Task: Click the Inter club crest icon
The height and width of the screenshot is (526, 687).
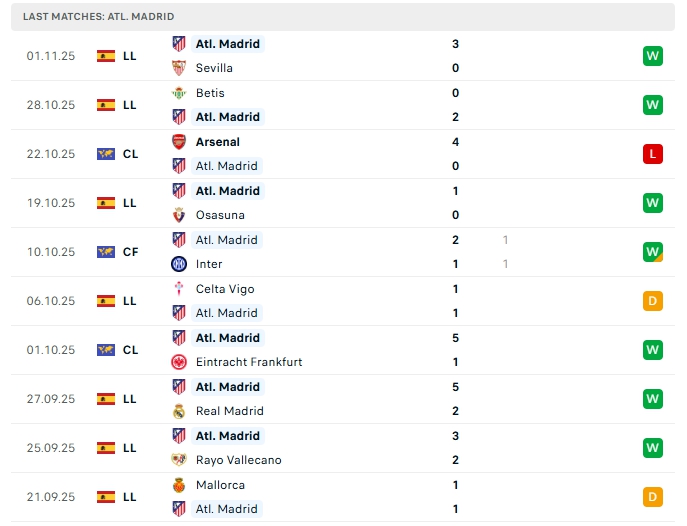Action: click(x=179, y=264)
